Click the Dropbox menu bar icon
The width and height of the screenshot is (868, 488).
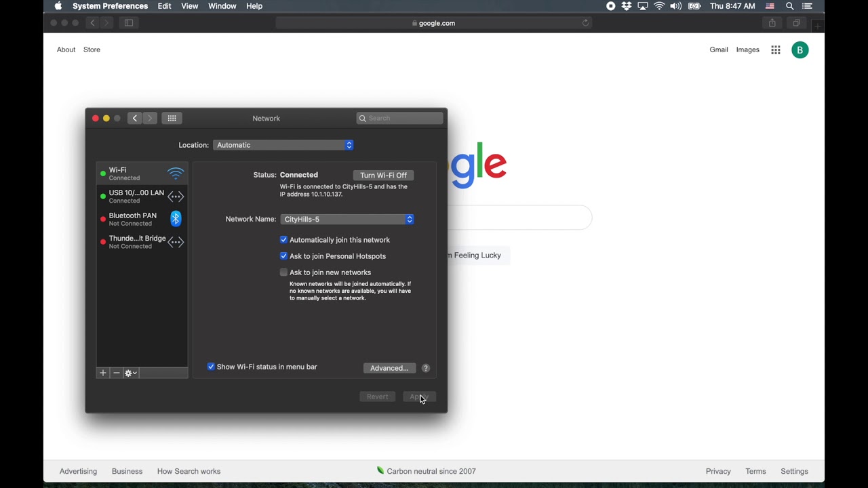coord(627,6)
